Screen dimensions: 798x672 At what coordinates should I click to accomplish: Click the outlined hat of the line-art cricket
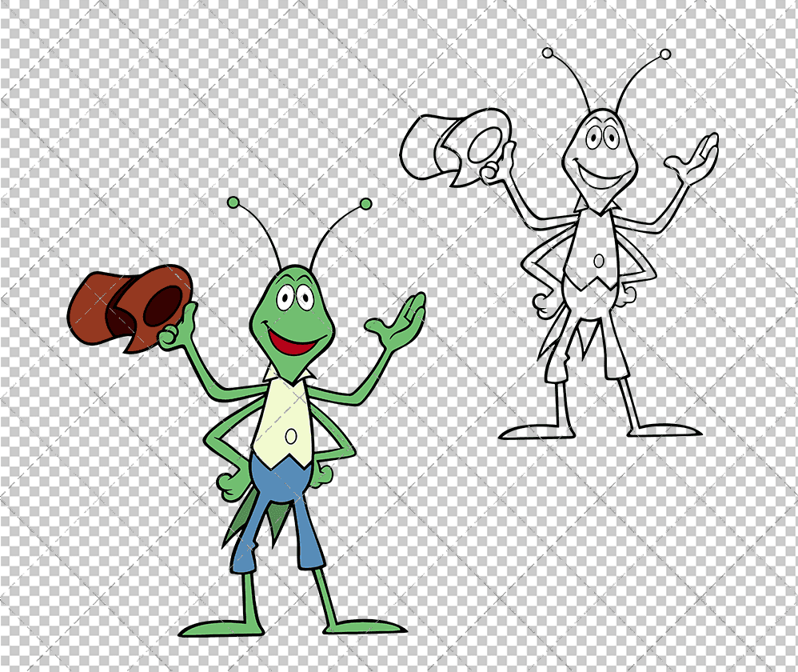[x=456, y=146]
